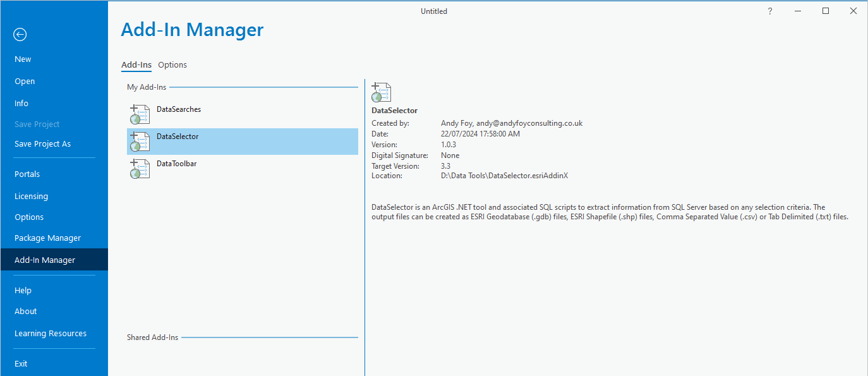This screenshot has height=376, width=868.
Task: Choose Save Project As
Action: pyautogui.click(x=42, y=144)
